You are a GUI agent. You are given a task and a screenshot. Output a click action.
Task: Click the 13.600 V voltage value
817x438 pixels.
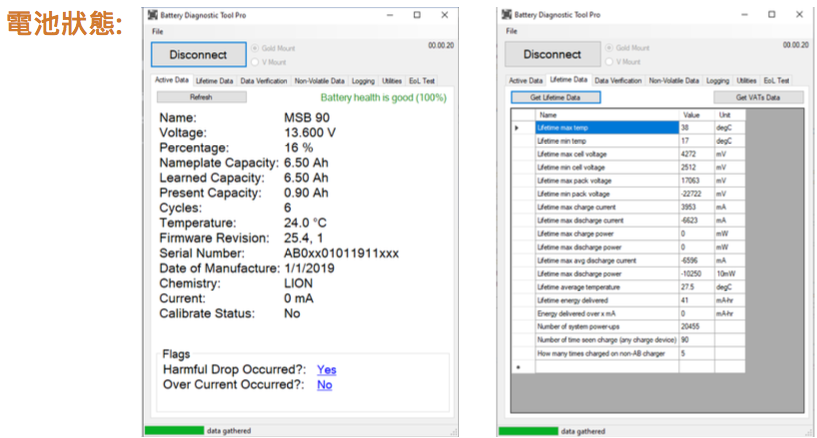pos(310,133)
